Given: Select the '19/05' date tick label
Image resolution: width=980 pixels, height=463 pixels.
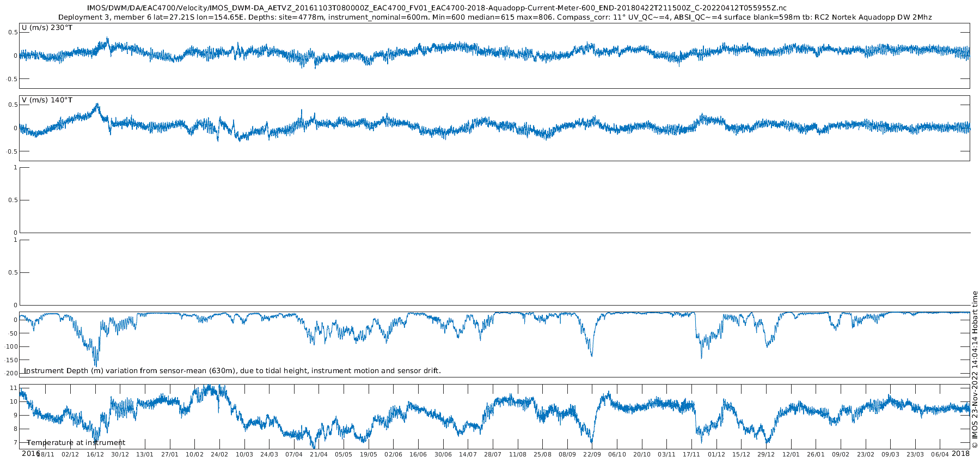Looking at the screenshot, I should [x=369, y=454].
